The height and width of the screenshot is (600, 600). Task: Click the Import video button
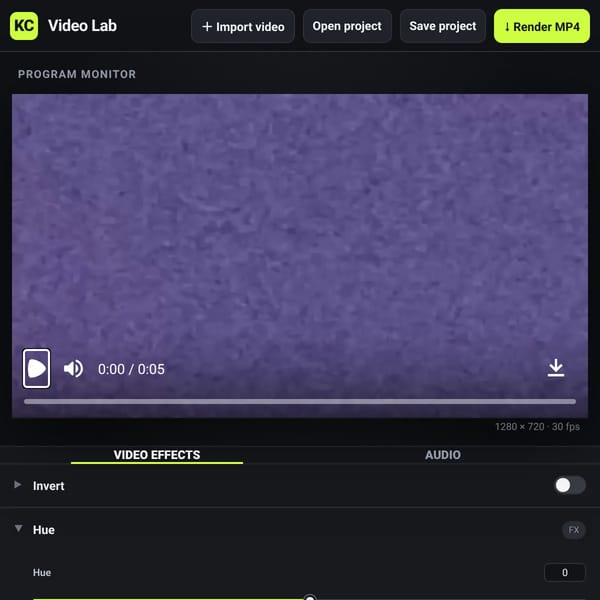pos(243,26)
